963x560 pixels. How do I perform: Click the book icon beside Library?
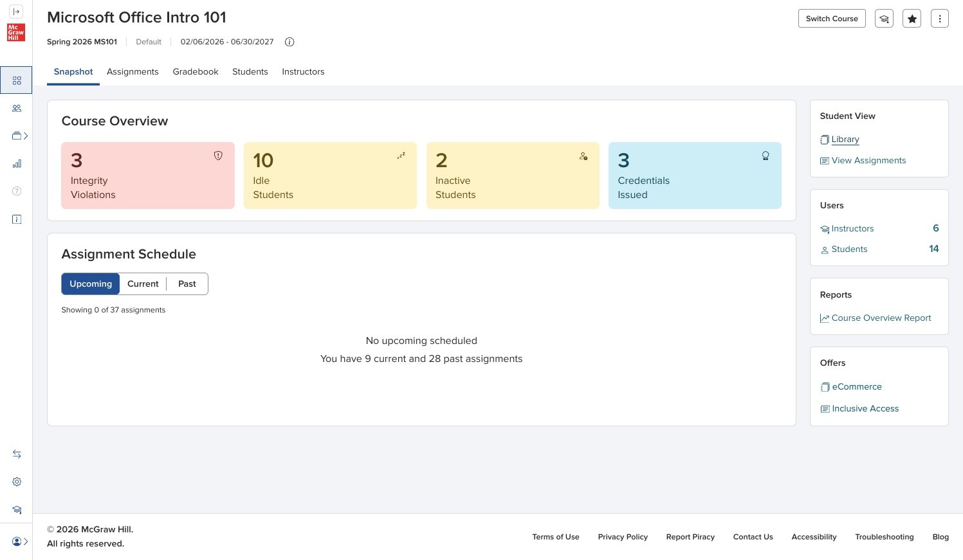(x=825, y=140)
